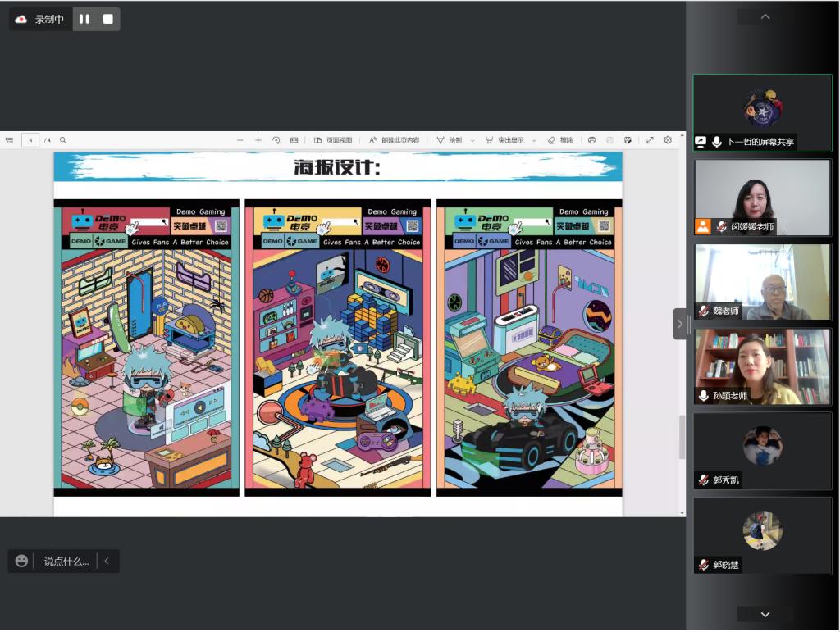The height and width of the screenshot is (632, 840).
Task: Click 朗读此页内容 read aloud button
Action: click(395, 140)
